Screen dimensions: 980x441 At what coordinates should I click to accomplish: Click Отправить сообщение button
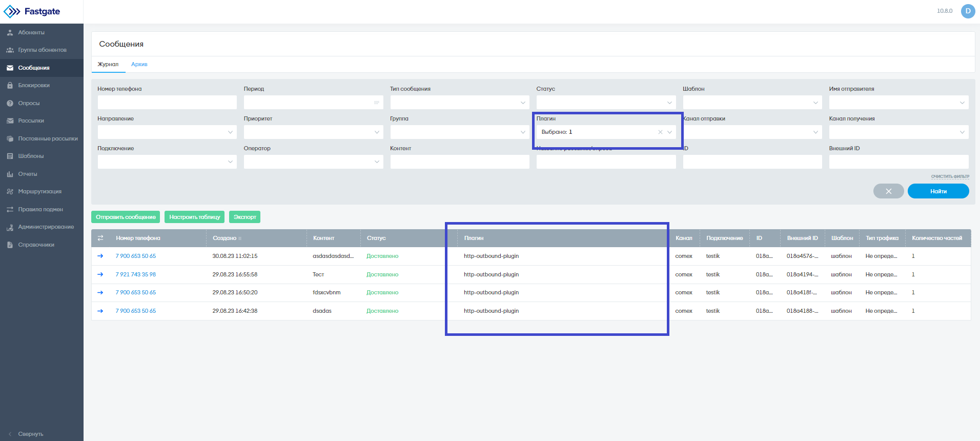coord(126,217)
